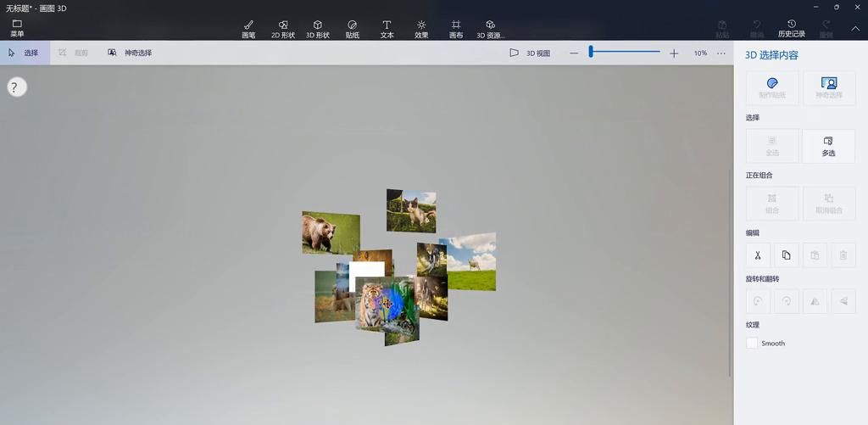The height and width of the screenshot is (425, 868).
Task: Open the 3D 形状 shapes tool
Action: [x=318, y=29]
